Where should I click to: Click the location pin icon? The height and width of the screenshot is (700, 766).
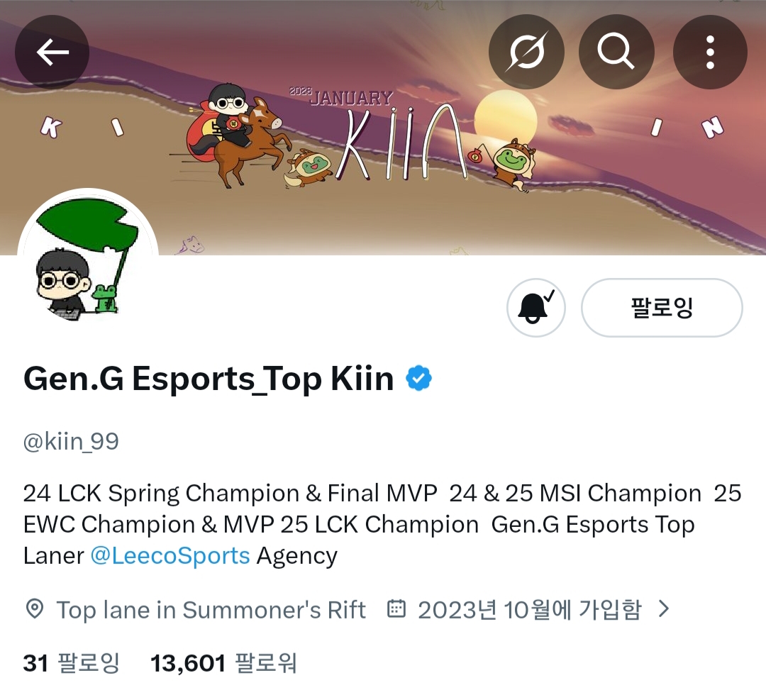pyautogui.click(x=34, y=609)
